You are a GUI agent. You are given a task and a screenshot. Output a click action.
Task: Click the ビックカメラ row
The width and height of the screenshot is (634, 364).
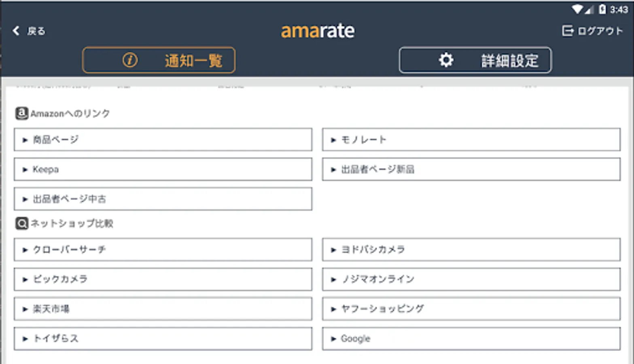(x=162, y=279)
